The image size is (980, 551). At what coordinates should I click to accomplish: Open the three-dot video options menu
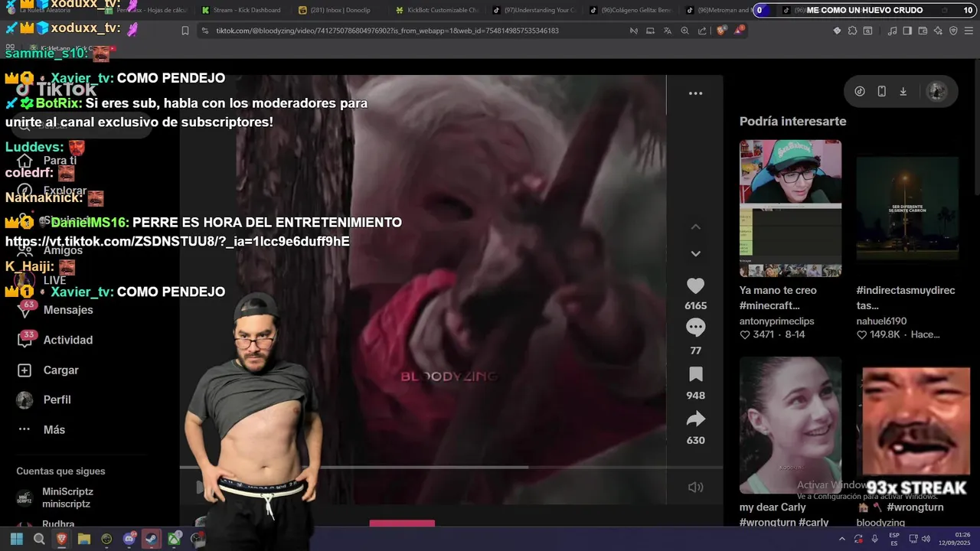click(695, 93)
